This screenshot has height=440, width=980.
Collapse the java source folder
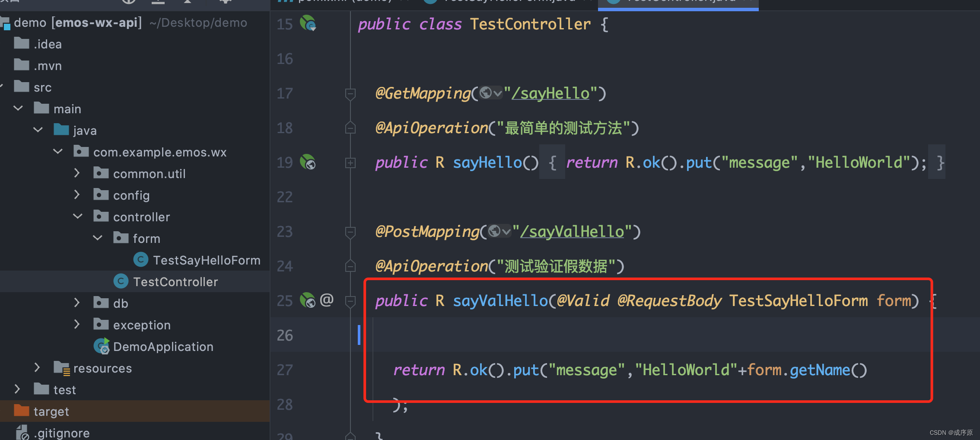38,130
